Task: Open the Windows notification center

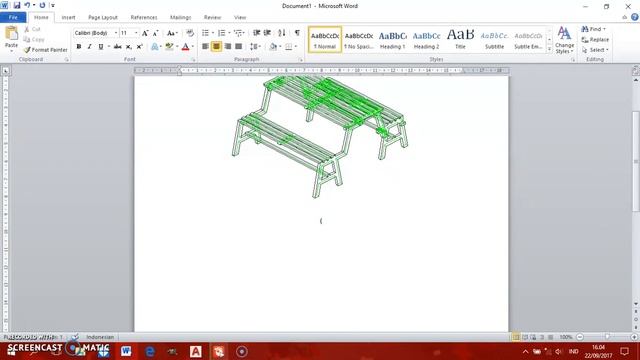Action: pyautogui.click(x=624, y=351)
